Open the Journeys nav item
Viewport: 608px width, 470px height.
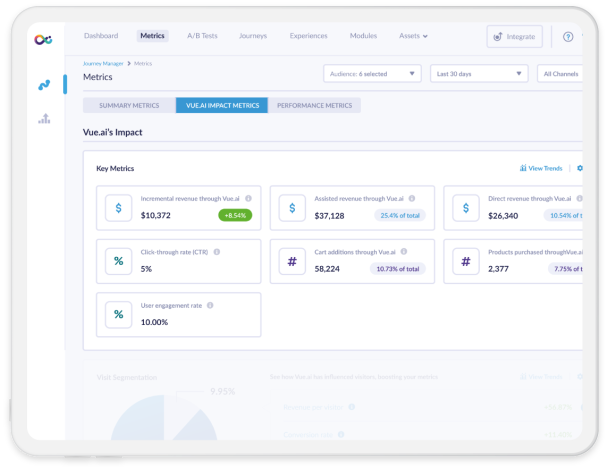(253, 36)
